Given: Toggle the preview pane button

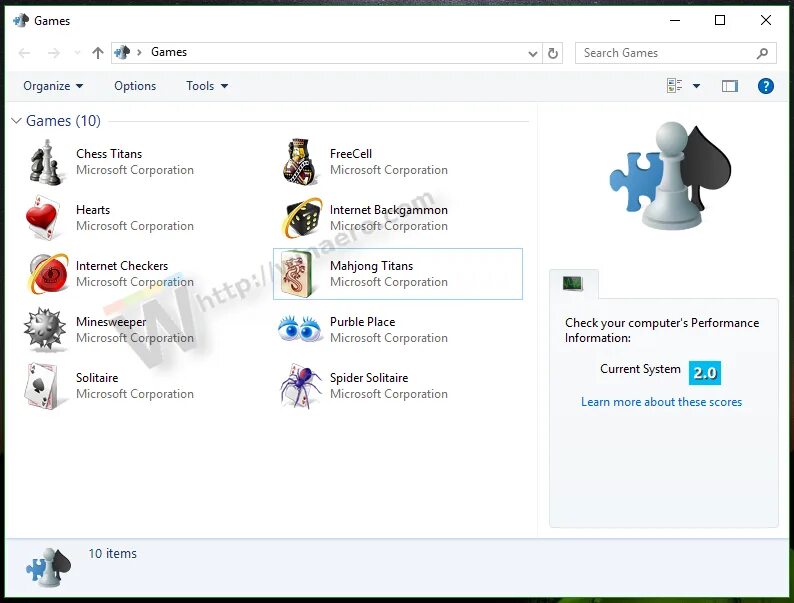Looking at the screenshot, I should (730, 86).
